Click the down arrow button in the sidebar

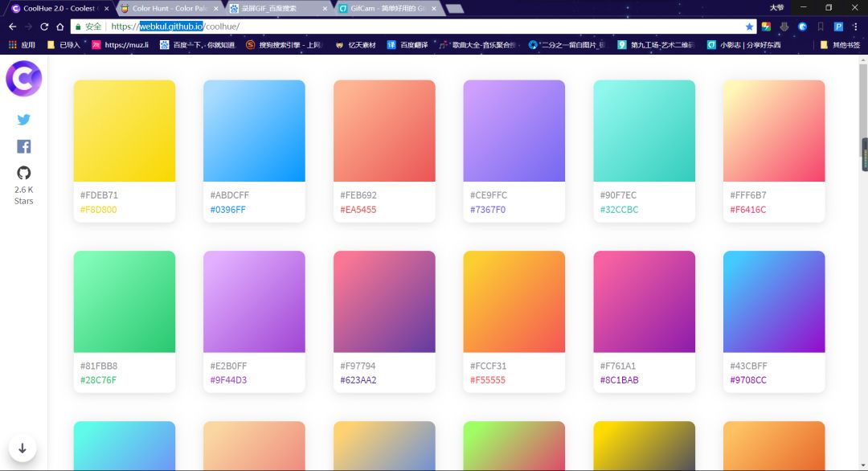click(23, 448)
